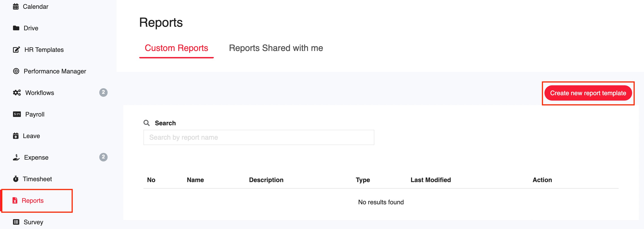Click the Calendar icon in the sidebar
Viewport: 644px width, 229px height.
tap(16, 7)
